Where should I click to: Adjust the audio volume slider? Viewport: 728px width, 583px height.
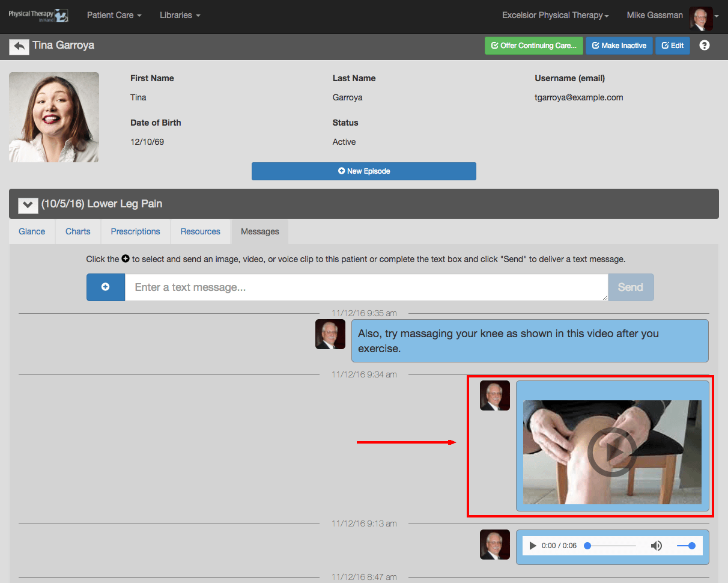(x=685, y=546)
